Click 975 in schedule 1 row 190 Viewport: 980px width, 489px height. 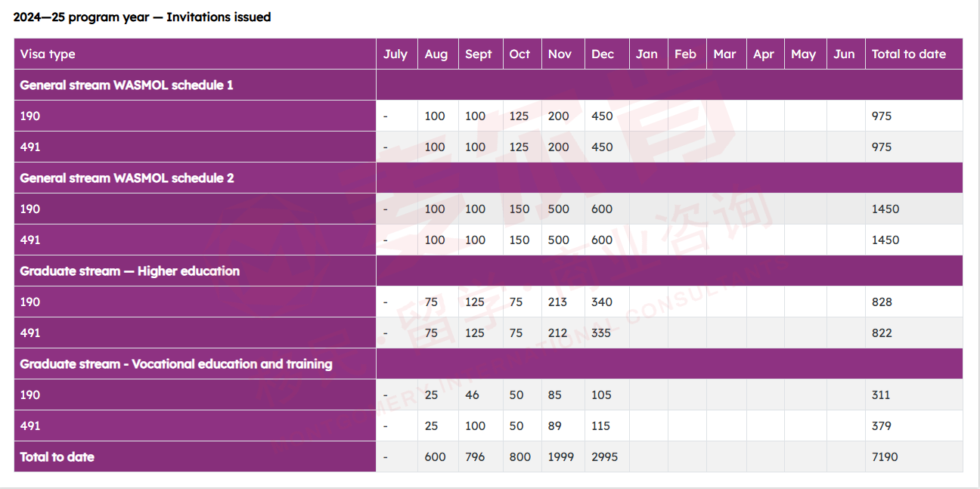coord(882,116)
